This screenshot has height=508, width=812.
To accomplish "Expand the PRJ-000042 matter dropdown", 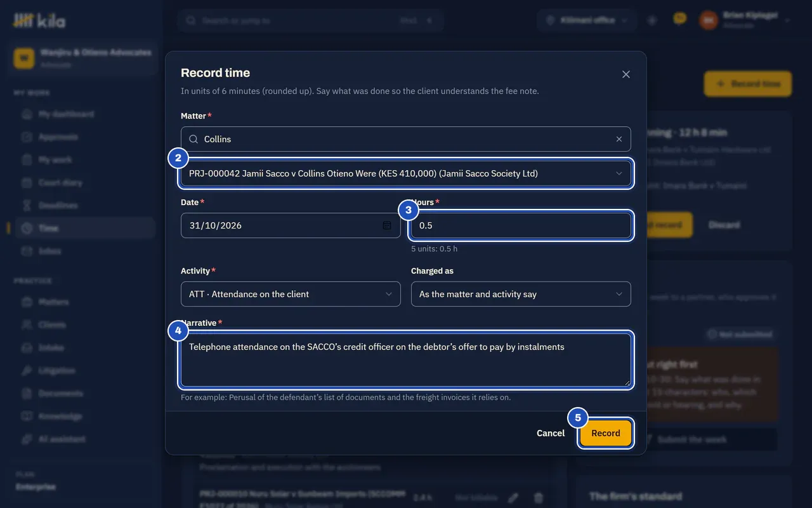I will 406,173.
